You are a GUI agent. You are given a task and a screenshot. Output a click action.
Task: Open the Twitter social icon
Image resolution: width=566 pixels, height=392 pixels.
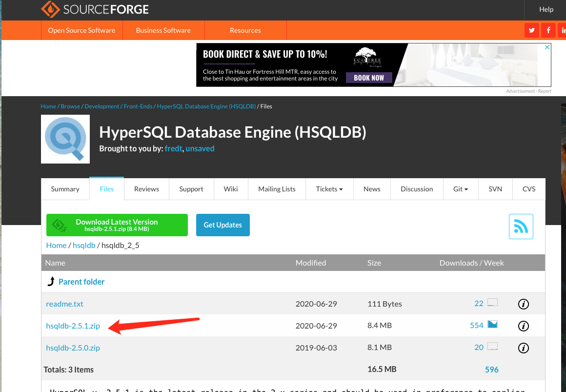pyautogui.click(x=532, y=30)
